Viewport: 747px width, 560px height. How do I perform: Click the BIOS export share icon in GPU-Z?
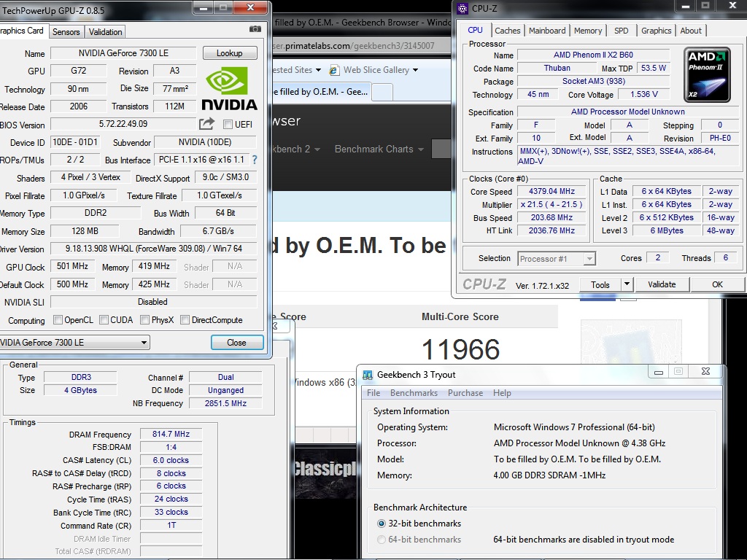coord(206,124)
